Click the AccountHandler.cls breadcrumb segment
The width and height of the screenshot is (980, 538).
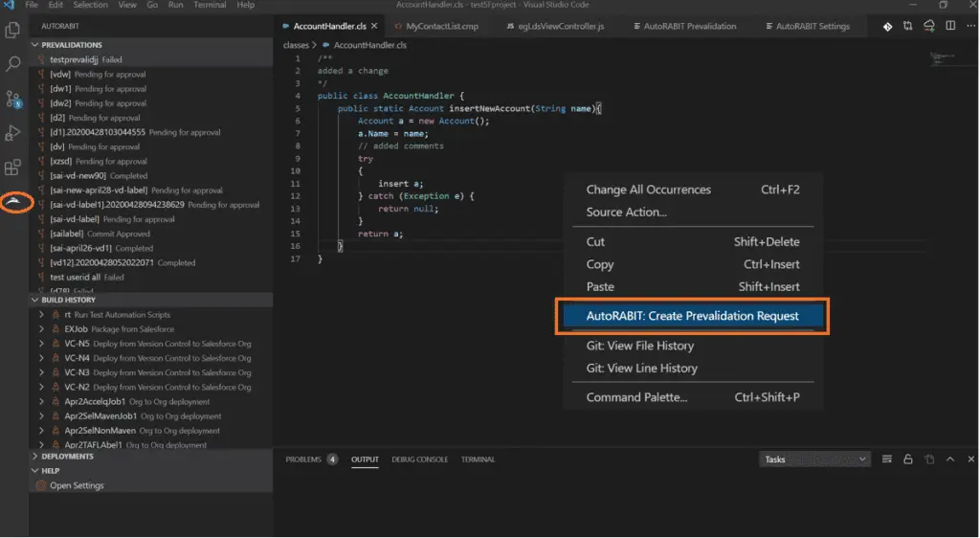click(370, 45)
